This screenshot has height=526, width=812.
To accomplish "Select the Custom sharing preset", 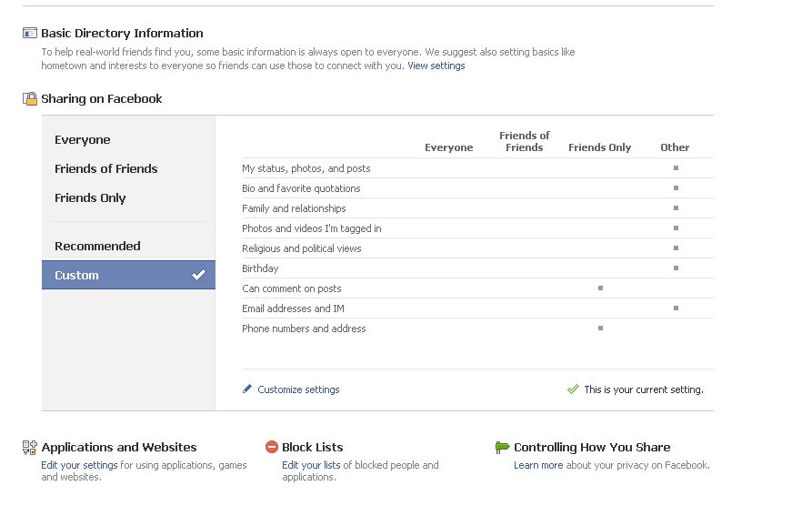I will click(77, 276).
